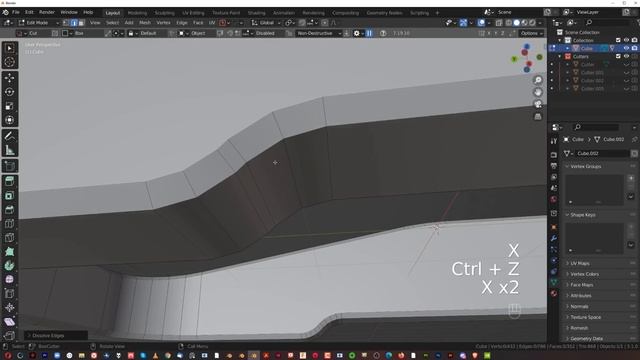Toggle camera view icon in viewport
This screenshot has width=640, height=360.
(x=538, y=104)
